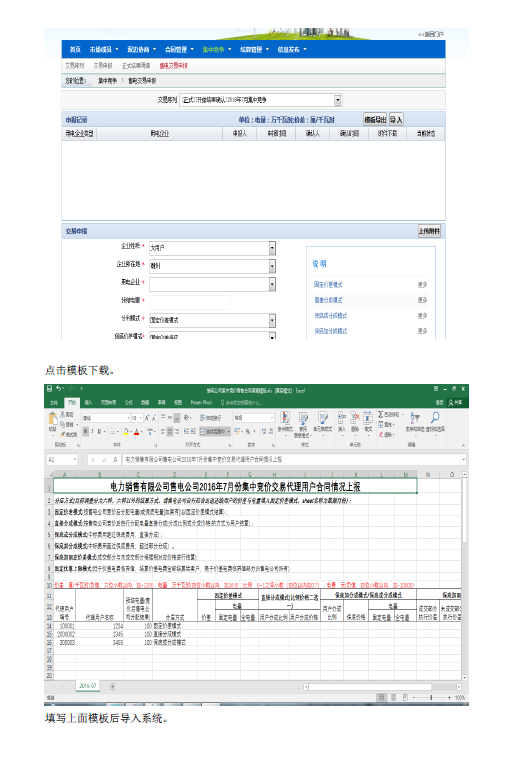Click the 导入 button
This screenshot has width=521, height=758.
click(x=396, y=119)
